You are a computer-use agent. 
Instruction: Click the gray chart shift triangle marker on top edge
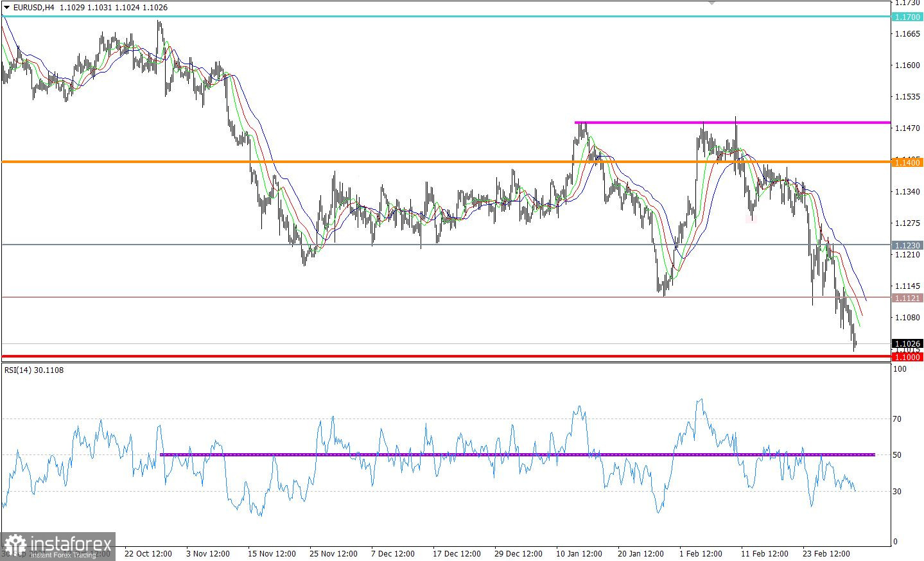coord(711,3)
